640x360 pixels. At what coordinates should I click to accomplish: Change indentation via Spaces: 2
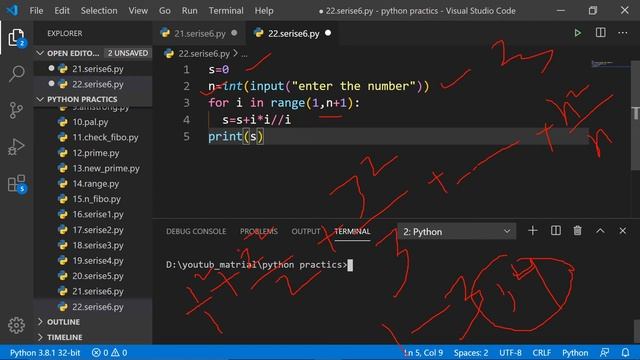[471, 352]
